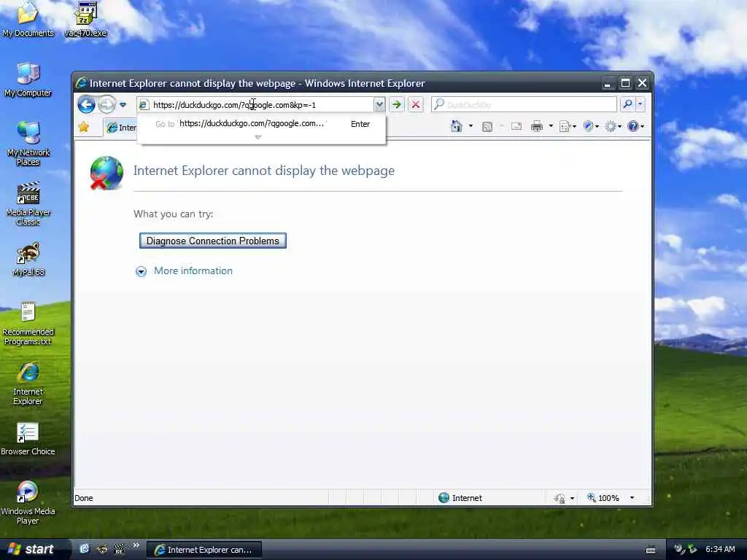747x560 pixels.
Task: Click the Internet zone globe in status bar
Action: pyautogui.click(x=444, y=497)
